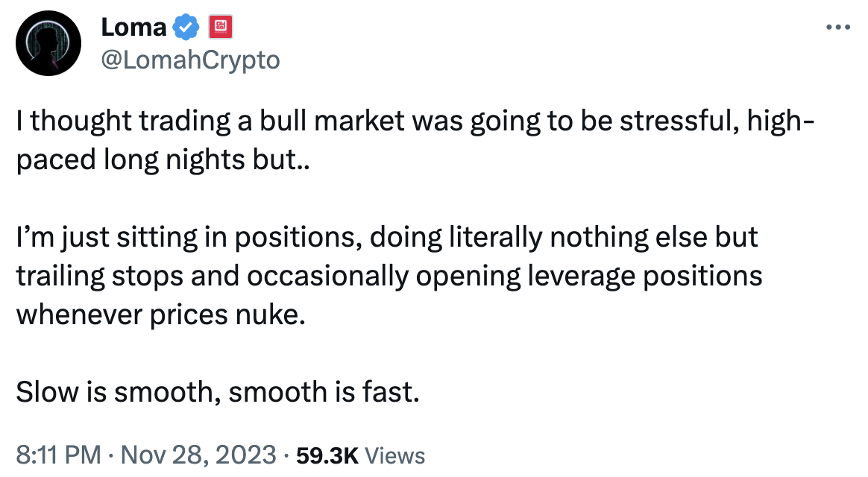This screenshot has width=868, height=477.
Task: Click the organization badge beside the checkmark
Action: [x=220, y=26]
